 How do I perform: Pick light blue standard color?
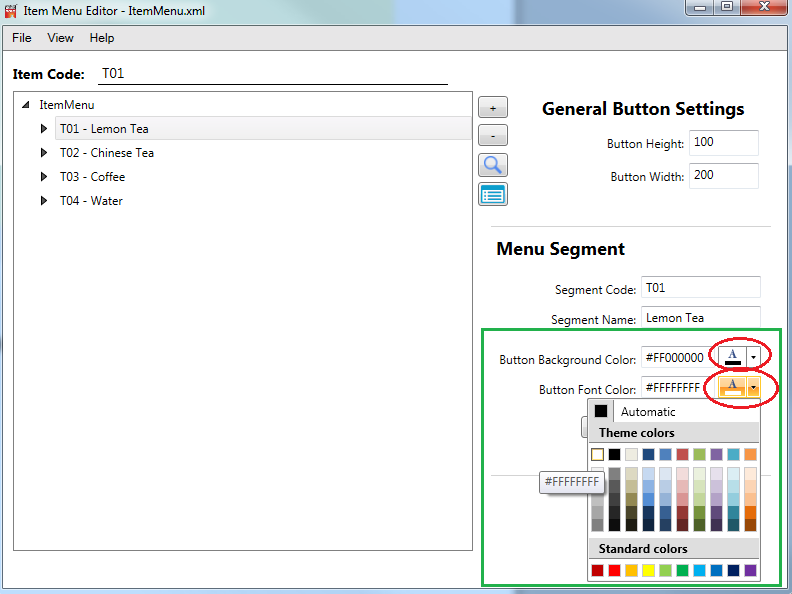click(x=700, y=570)
